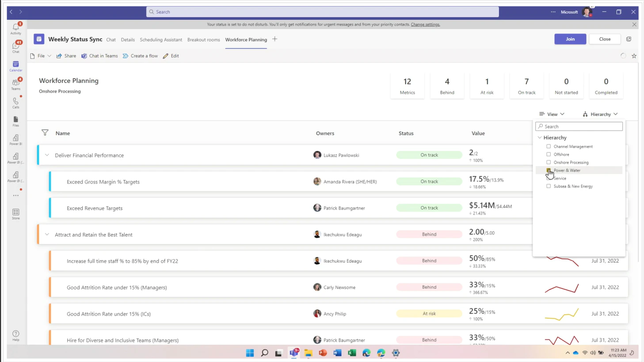This screenshot has width=644, height=362.
Task: Open Chat from the left rail
Action: click(x=16, y=47)
